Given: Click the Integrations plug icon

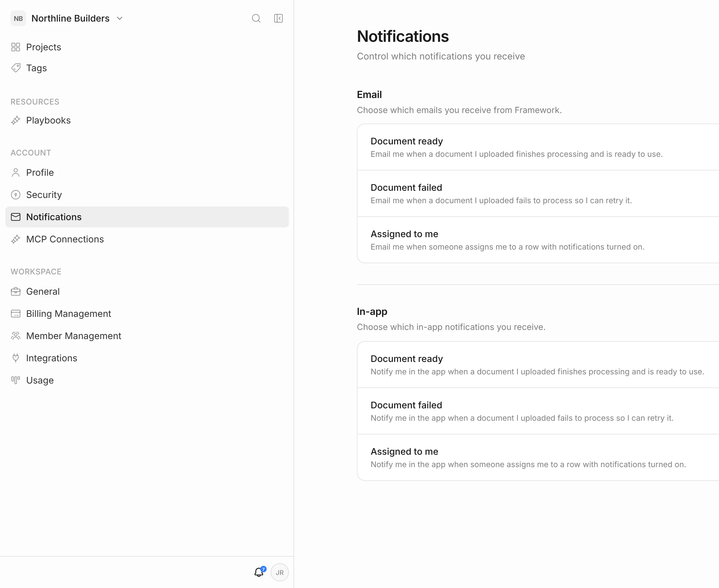Looking at the screenshot, I should pyautogui.click(x=16, y=358).
